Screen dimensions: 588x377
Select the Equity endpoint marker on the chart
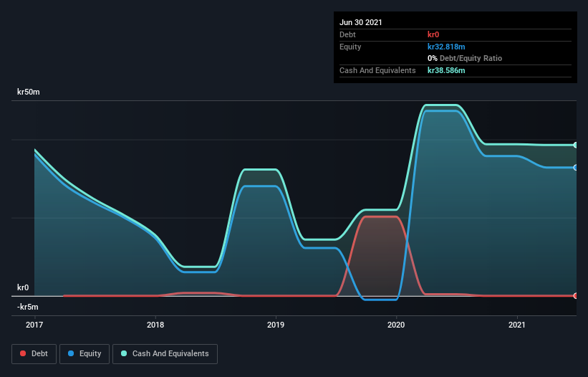(x=576, y=168)
